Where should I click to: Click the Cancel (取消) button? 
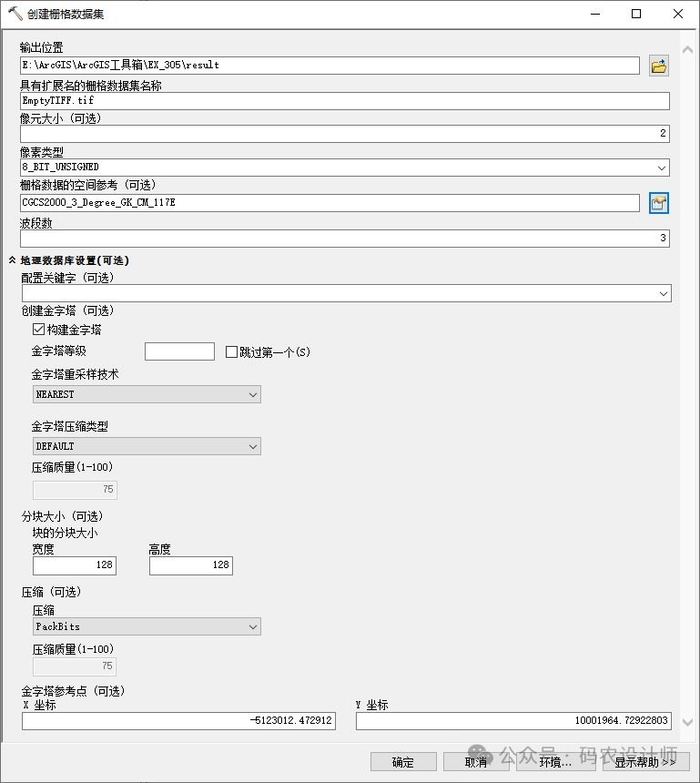coord(476,762)
